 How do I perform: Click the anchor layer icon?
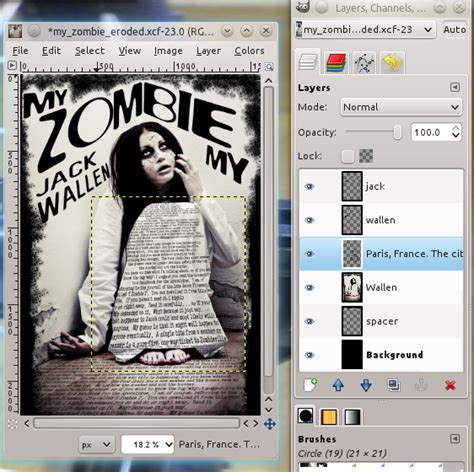pyautogui.click(x=421, y=385)
